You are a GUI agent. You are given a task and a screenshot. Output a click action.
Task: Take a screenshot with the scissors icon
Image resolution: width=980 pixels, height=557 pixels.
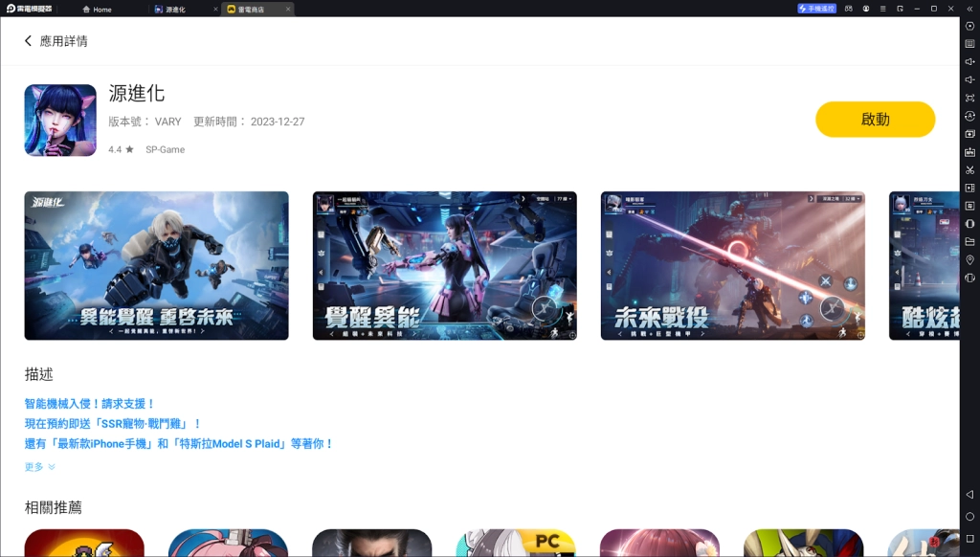[x=969, y=170]
